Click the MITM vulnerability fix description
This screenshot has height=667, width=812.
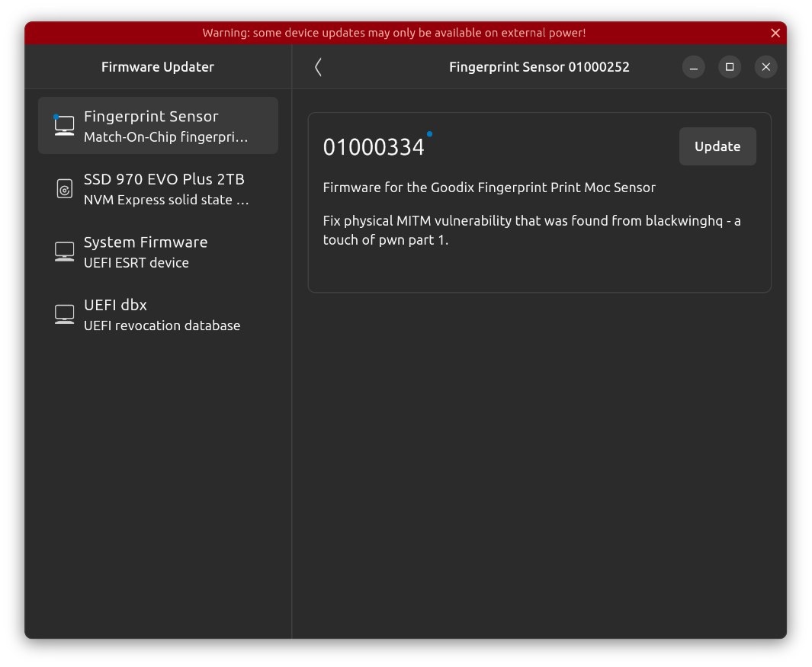(x=531, y=229)
